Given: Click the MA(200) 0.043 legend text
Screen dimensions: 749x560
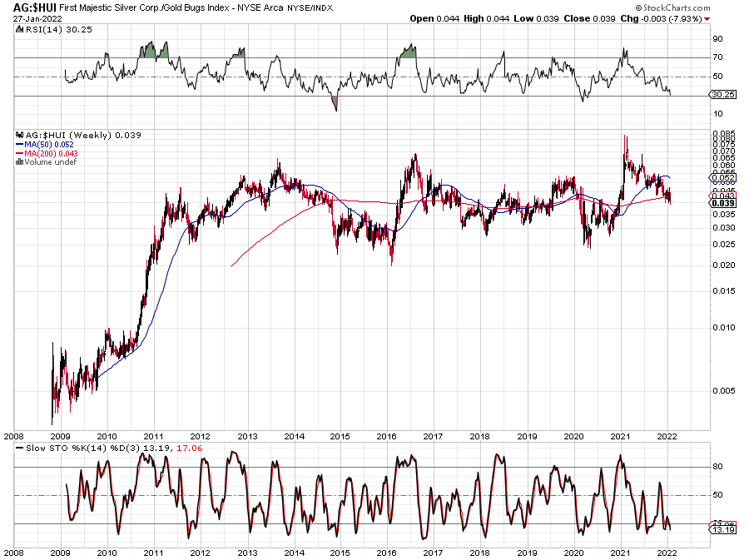Looking at the screenshot, I should [51, 153].
